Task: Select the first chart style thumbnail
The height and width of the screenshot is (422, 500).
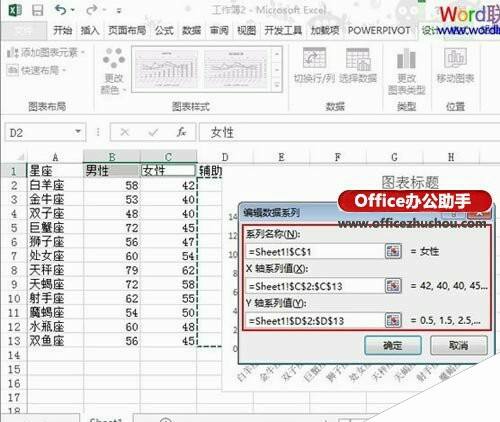Action: [167, 69]
